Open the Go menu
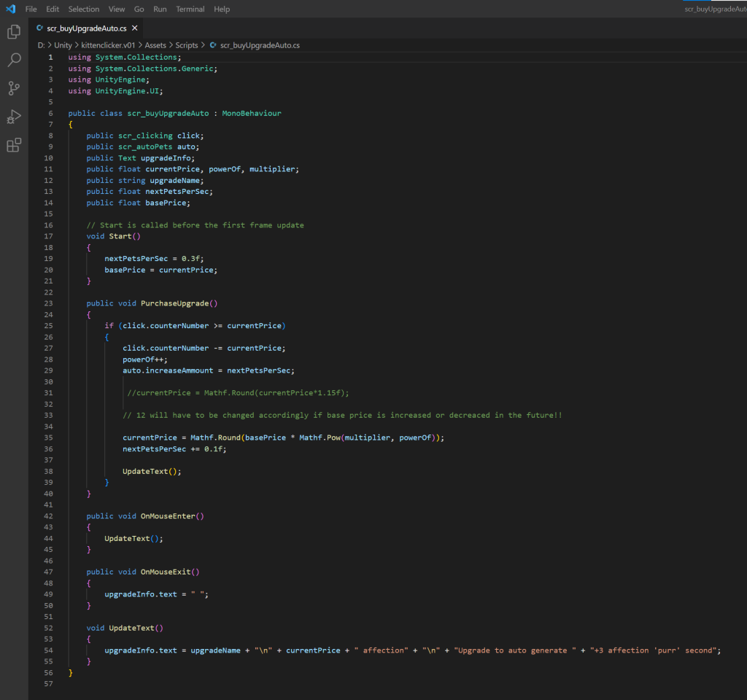The width and height of the screenshot is (747, 700). pyautogui.click(x=139, y=9)
